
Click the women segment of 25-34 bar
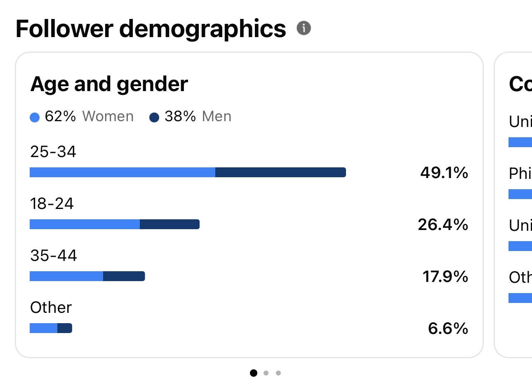coord(122,172)
